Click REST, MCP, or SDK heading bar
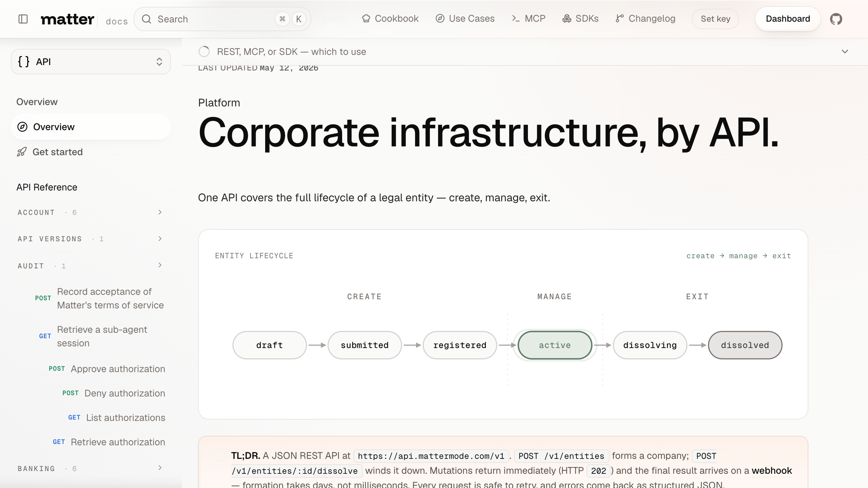The height and width of the screenshot is (488, 868). pyautogui.click(x=525, y=52)
